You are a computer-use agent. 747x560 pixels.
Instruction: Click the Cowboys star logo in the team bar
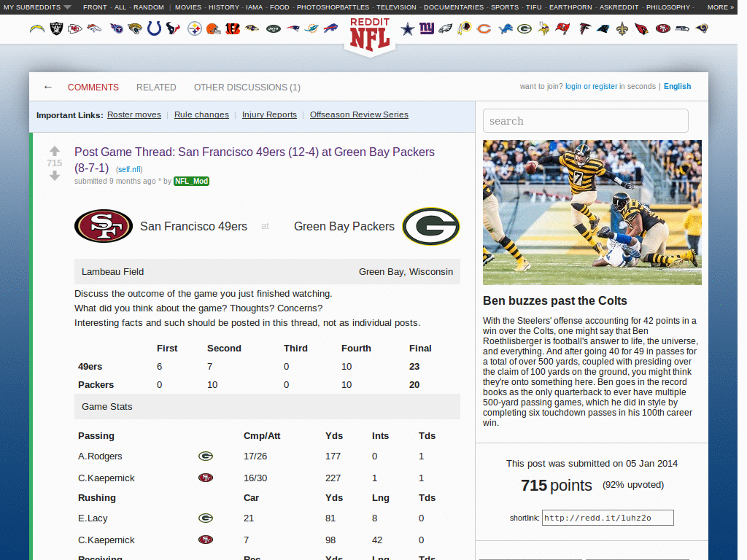click(x=407, y=29)
